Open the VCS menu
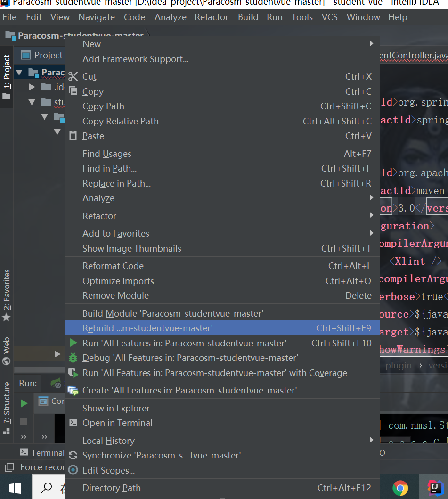 [330, 17]
